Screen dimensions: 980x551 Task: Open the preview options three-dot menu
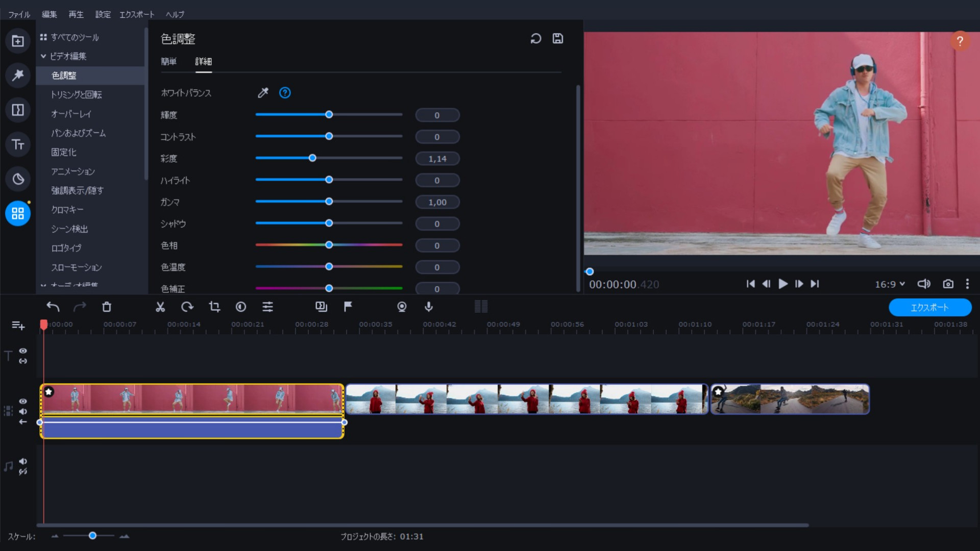pos(967,284)
